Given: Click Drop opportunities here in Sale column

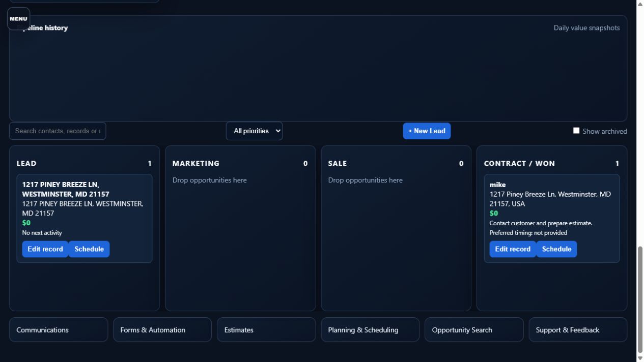Looking at the screenshot, I should coord(366,180).
